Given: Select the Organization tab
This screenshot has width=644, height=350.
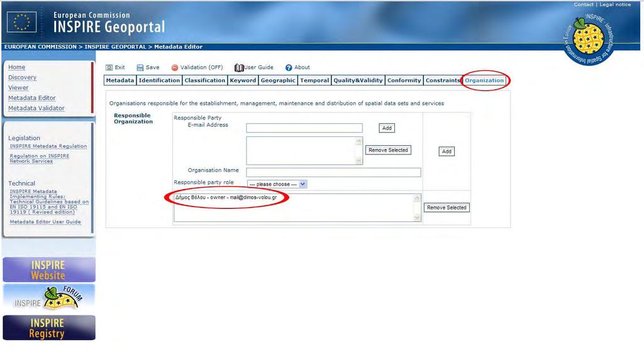Looking at the screenshot, I should [x=484, y=80].
